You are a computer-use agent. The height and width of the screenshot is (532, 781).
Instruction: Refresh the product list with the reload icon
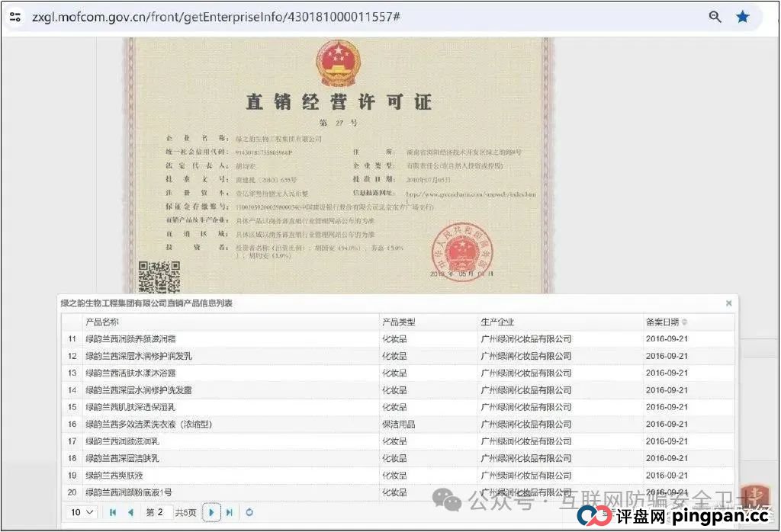pos(249,512)
